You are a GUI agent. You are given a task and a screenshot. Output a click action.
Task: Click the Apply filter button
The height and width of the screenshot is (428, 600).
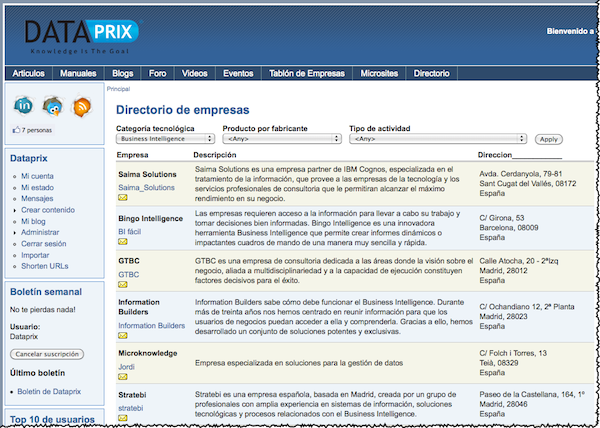click(549, 139)
